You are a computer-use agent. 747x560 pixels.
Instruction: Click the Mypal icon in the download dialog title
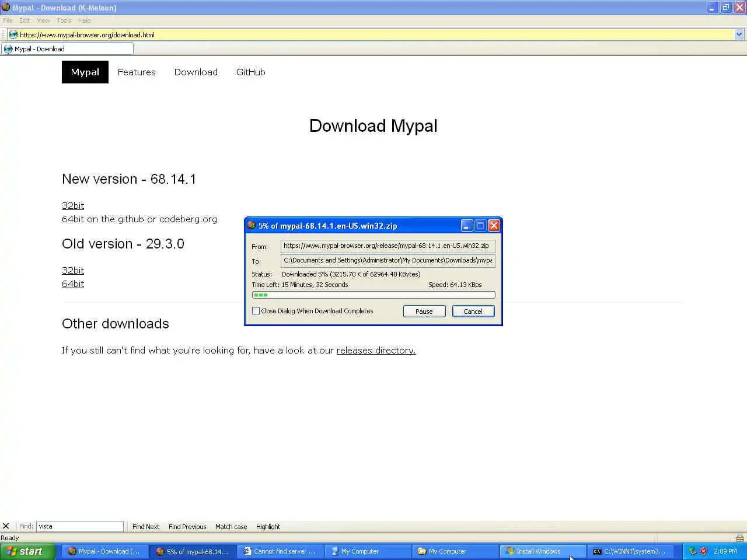tap(252, 225)
